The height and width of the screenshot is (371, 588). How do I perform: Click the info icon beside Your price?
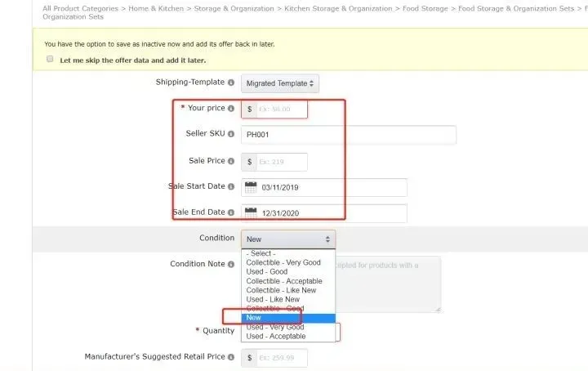[231, 109]
